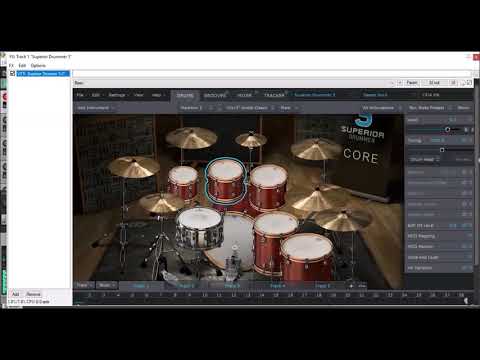Select the Track 2 tab
The width and height of the screenshot is (480, 360).
pyautogui.click(x=186, y=286)
